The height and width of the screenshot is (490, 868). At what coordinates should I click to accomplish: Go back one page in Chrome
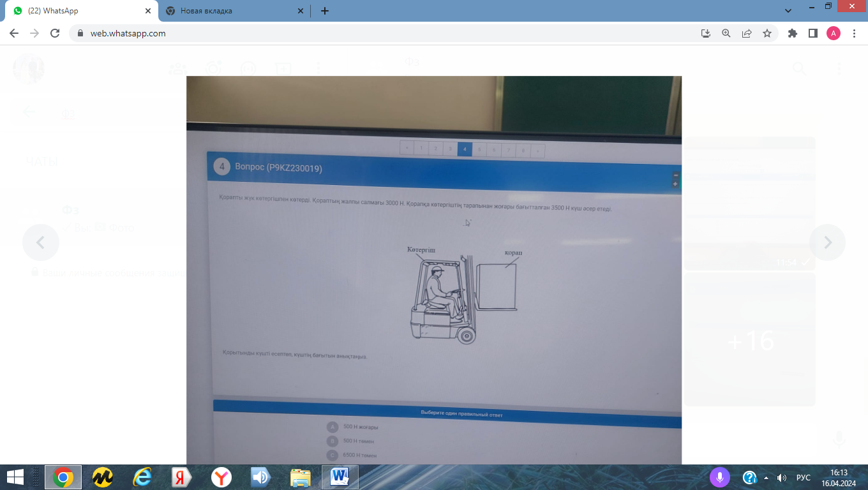[14, 33]
